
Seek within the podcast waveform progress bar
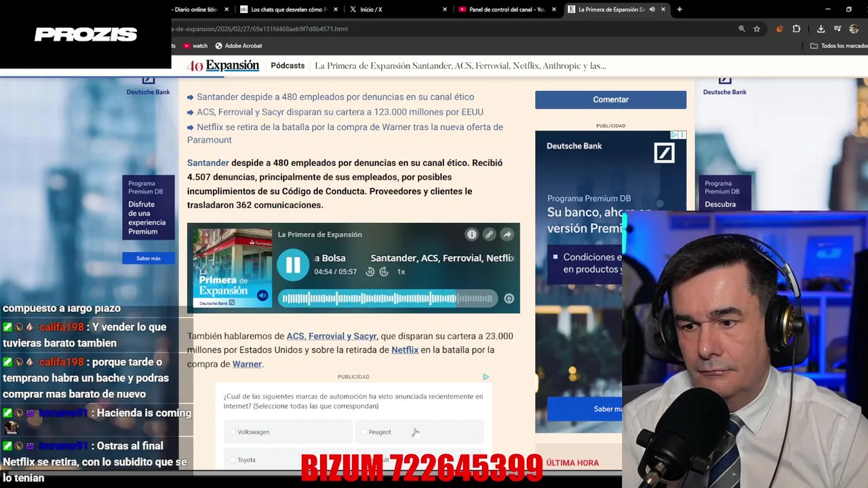387,298
